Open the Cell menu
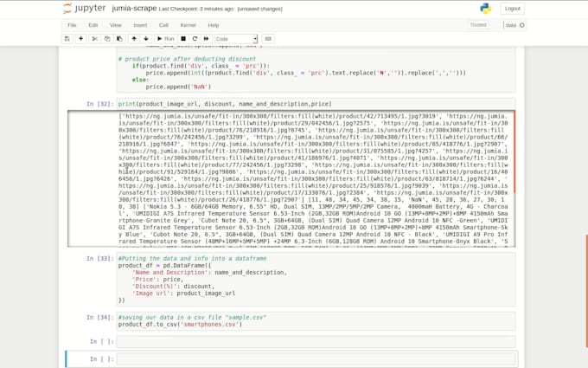Viewport: 588px width, 368px height. point(163,25)
